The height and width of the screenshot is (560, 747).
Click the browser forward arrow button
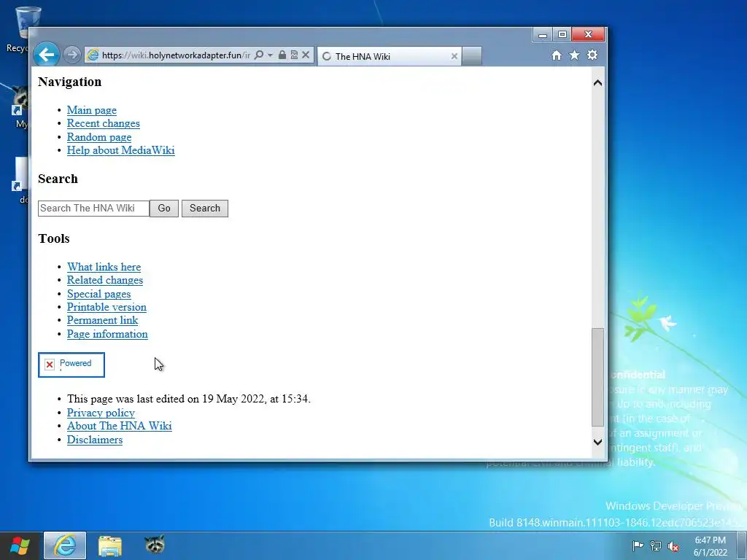click(72, 55)
